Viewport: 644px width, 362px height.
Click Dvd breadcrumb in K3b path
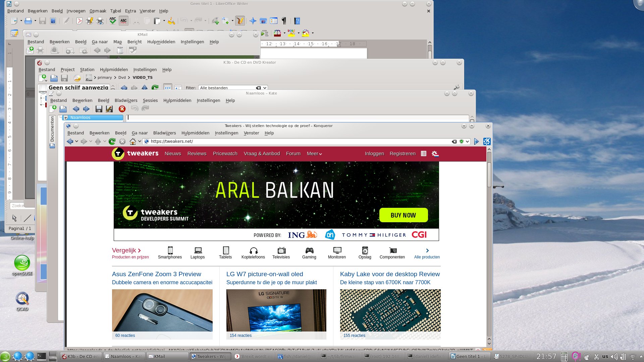point(122,77)
